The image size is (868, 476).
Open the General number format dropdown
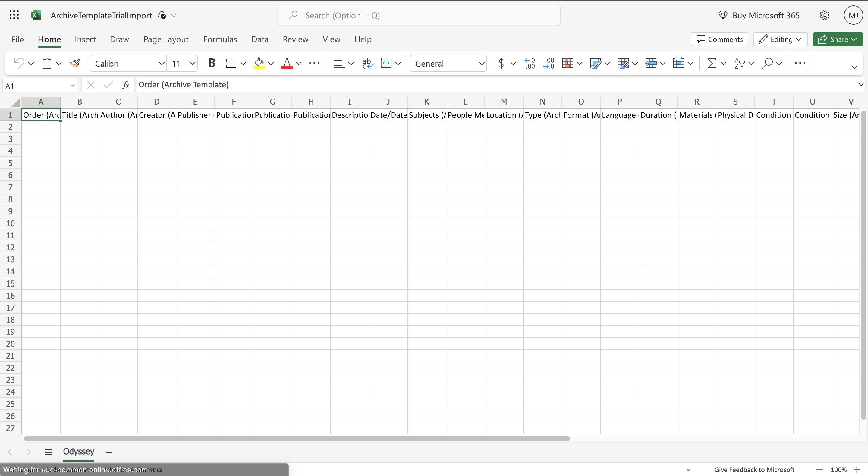[482, 64]
